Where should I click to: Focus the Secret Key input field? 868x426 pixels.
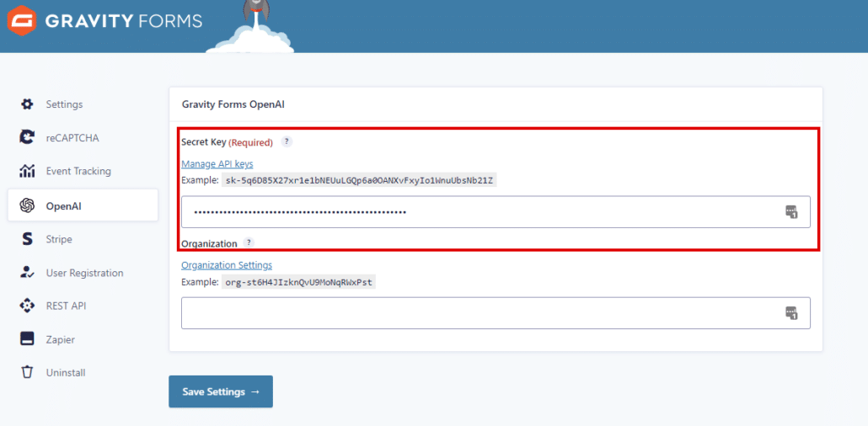(496, 212)
